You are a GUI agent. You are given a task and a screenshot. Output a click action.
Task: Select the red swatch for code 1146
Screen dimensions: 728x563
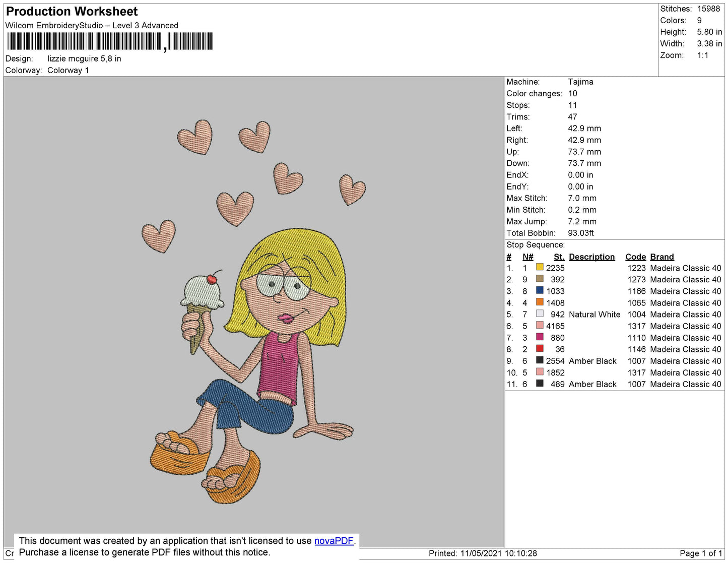pos(540,348)
